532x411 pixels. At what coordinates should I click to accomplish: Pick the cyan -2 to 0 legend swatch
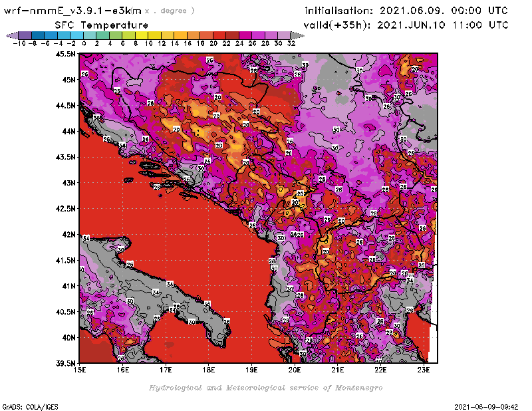[x=76, y=35]
